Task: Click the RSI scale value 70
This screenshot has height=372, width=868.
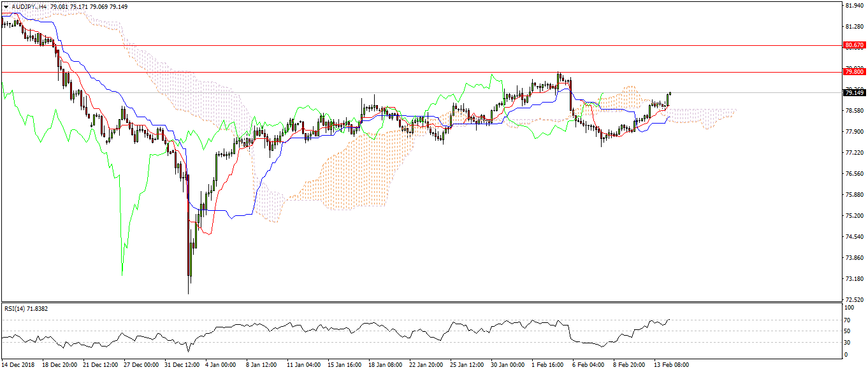Action: coord(846,320)
